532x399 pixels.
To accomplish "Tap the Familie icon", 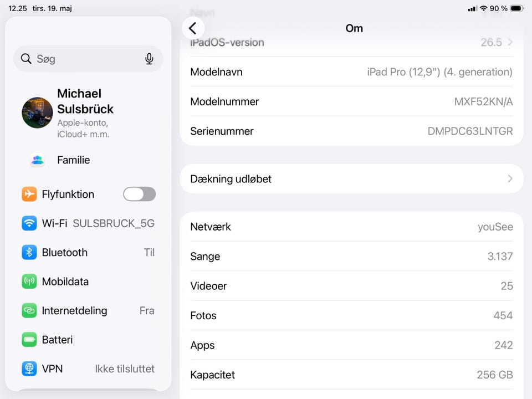I will 37,160.
